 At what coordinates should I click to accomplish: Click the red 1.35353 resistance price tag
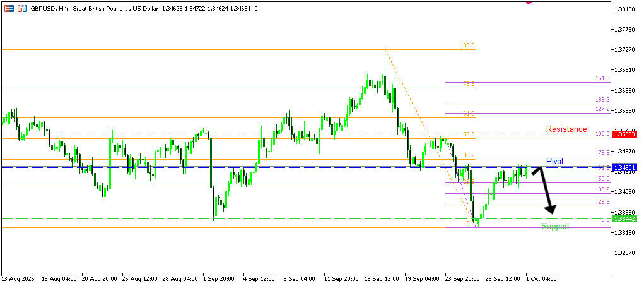[x=624, y=134]
